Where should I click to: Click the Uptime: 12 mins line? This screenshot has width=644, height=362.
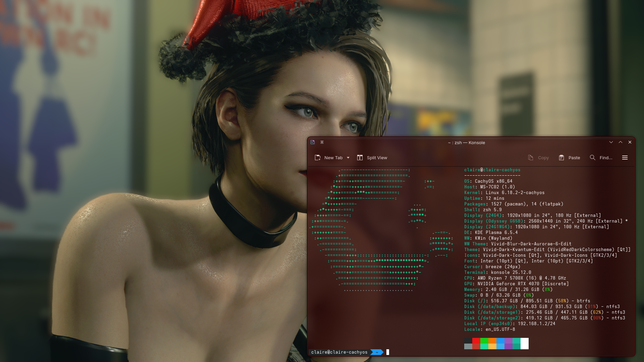click(484, 198)
